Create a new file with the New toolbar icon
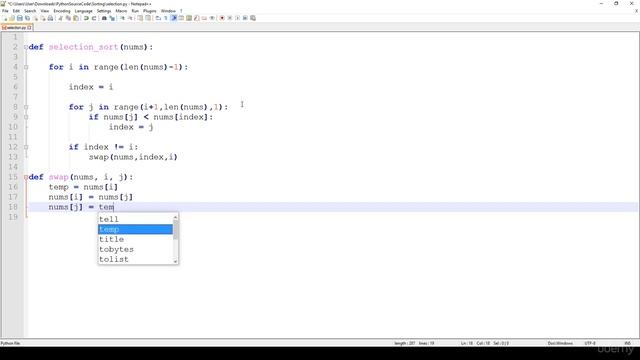This screenshot has height=360, width=640. (5, 18)
